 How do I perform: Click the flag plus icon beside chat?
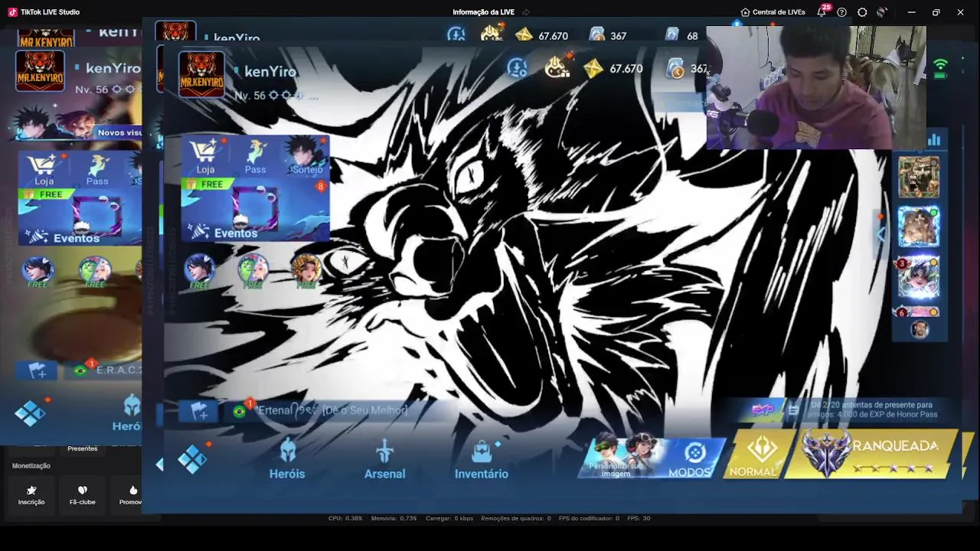(199, 411)
